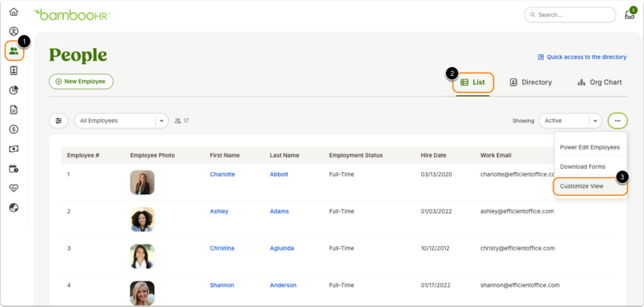644x307 pixels.
Task: Expand the Active status dropdown
Action: (570, 121)
